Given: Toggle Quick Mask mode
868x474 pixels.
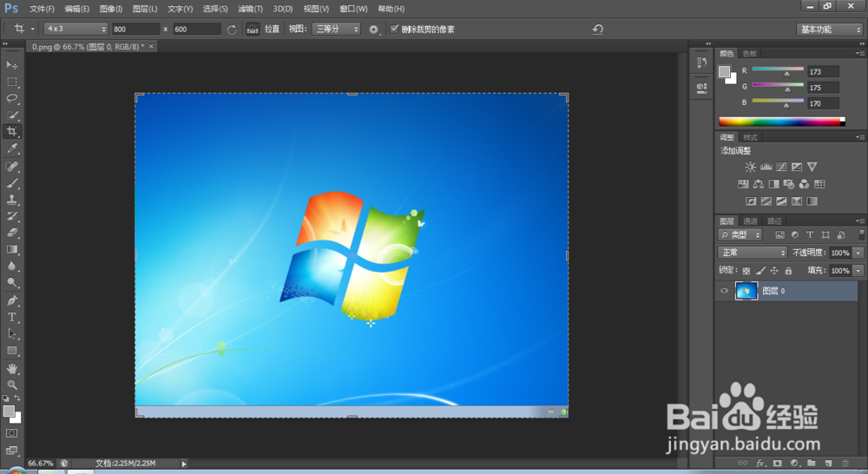Looking at the screenshot, I should (11, 433).
